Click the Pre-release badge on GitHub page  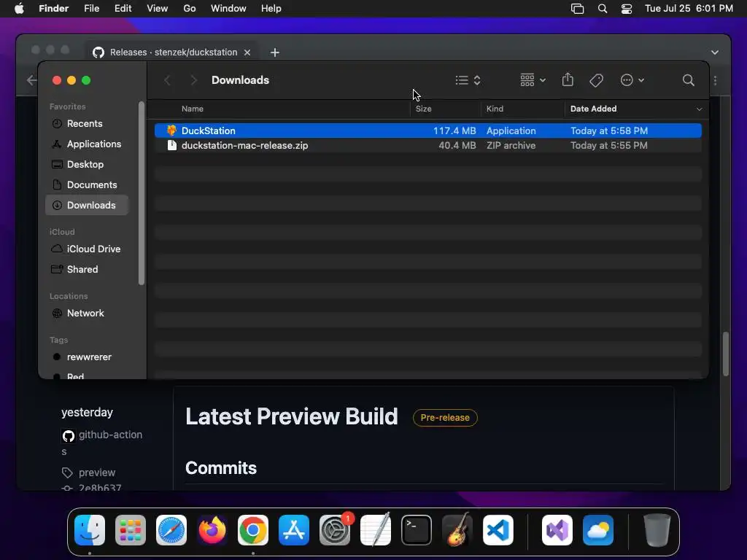click(x=445, y=418)
